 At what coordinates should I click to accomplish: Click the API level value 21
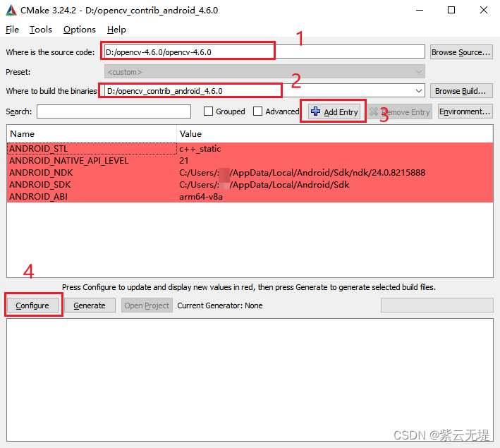(x=183, y=160)
